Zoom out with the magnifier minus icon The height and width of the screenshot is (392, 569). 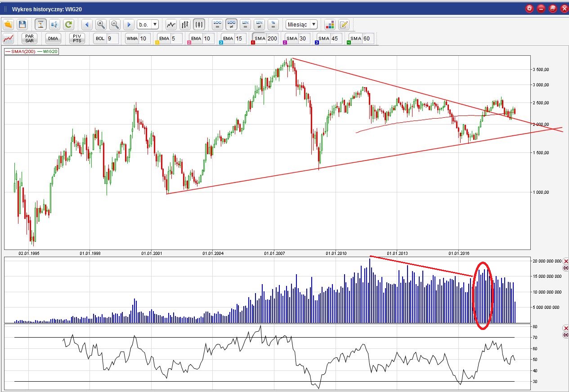coord(115,24)
